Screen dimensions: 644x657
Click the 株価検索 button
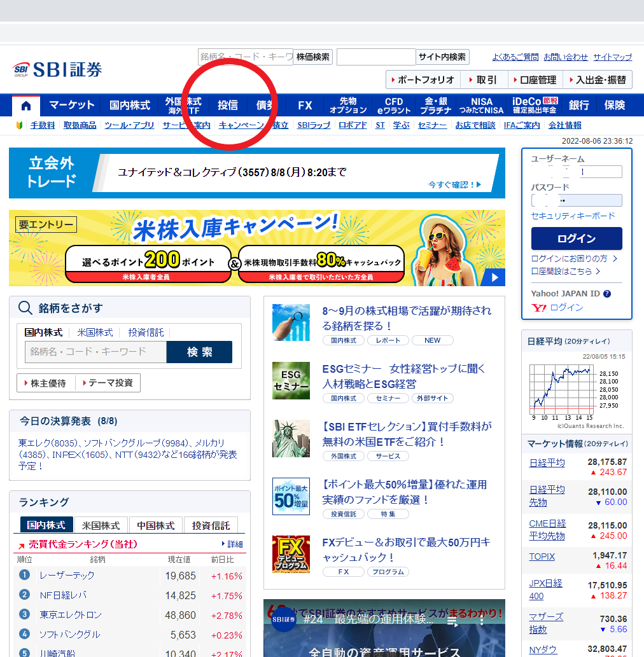pos(313,57)
